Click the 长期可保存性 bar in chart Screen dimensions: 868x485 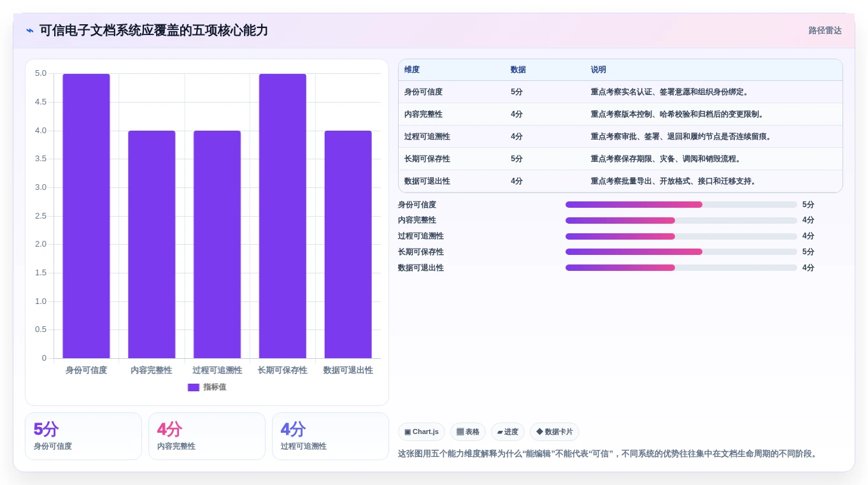(282, 216)
